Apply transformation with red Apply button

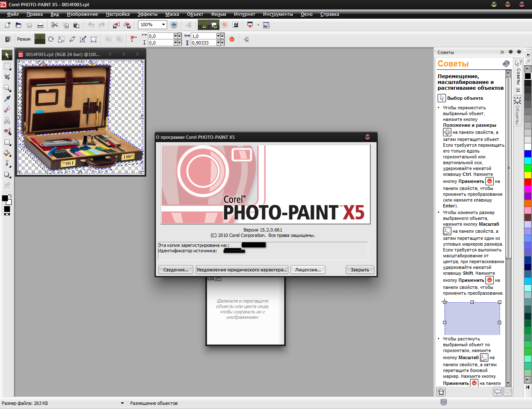click(232, 39)
